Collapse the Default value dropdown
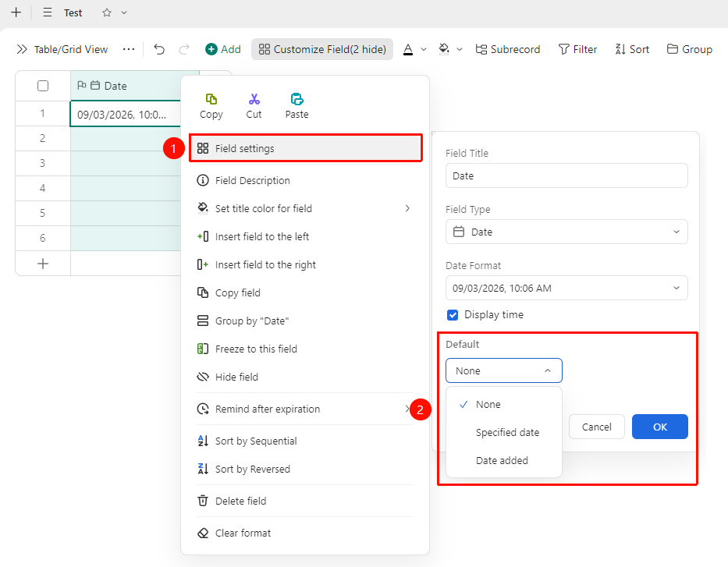728x567 pixels. (x=504, y=370)
